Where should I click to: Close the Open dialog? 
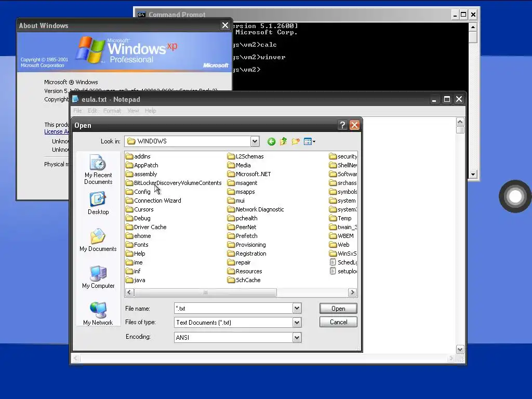(x=354, y=125)
